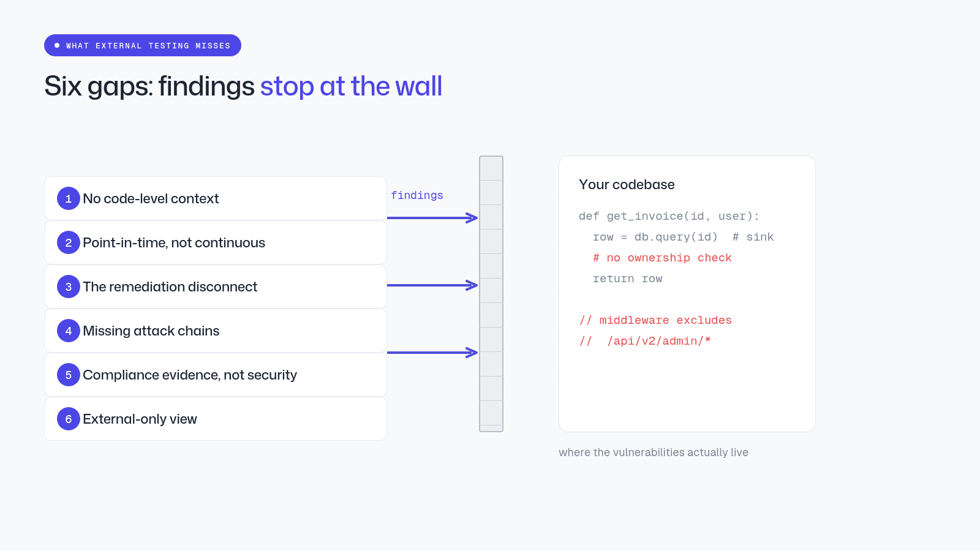Click the number 3 circle badge
This screenshot has height=551, width=980.
click(69, 287)
